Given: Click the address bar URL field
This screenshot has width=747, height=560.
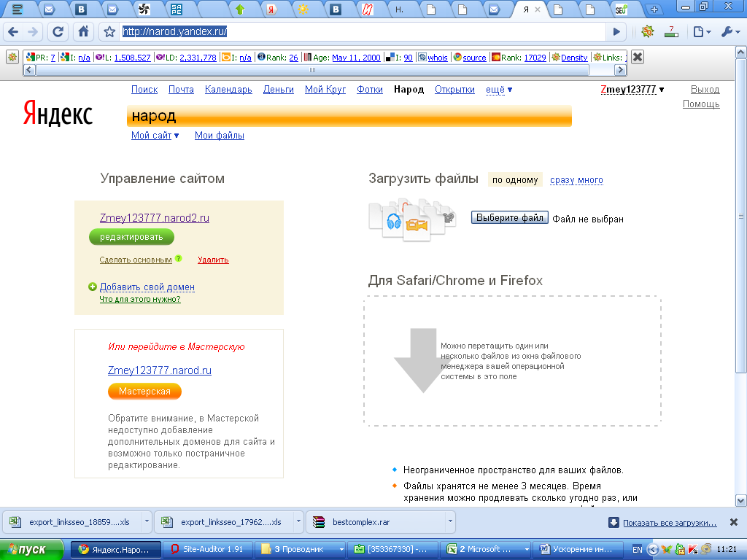Looking at the screenshot, I should (363, 32).
